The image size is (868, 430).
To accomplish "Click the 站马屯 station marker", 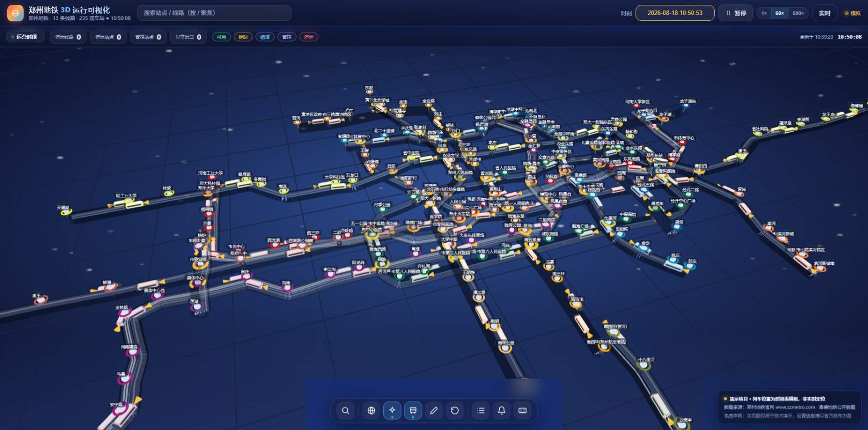I will [576, 304].
